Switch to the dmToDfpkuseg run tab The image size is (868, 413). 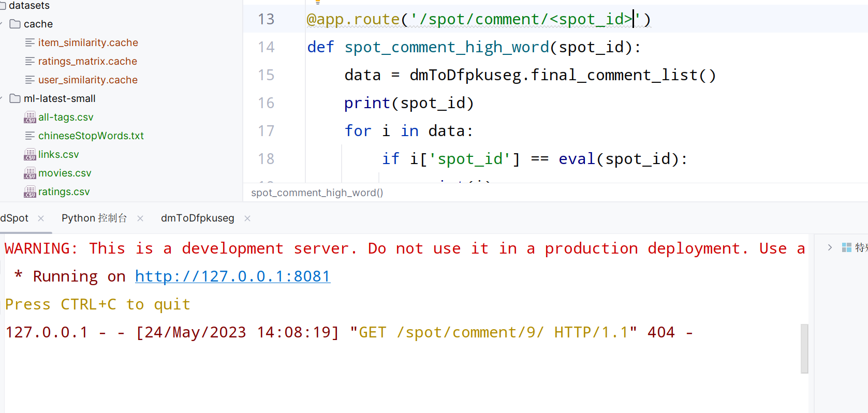point(197,218)
